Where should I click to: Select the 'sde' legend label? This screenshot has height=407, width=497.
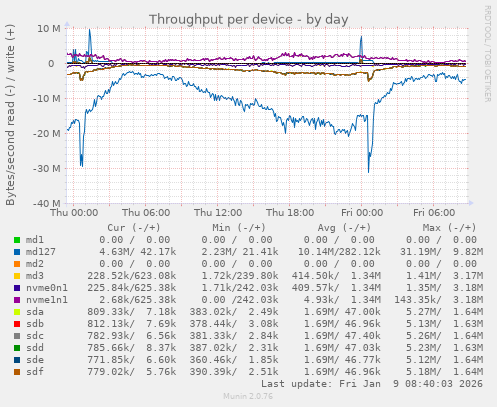35,360
